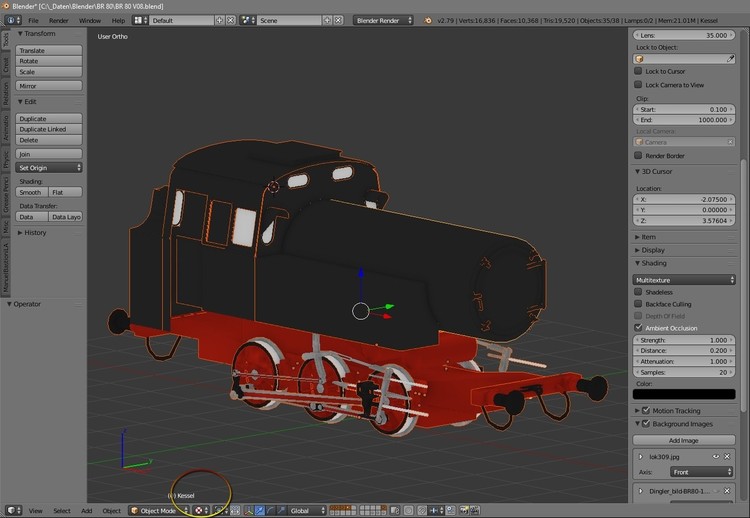750x518 pixels.
Task: Disable Ambient Occlusion checkbox
Action: (638, 328)
